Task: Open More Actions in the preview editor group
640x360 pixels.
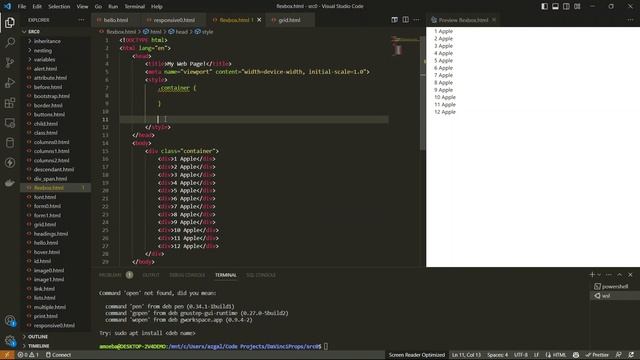Action: pyautogui.click(x=630, y=20)
